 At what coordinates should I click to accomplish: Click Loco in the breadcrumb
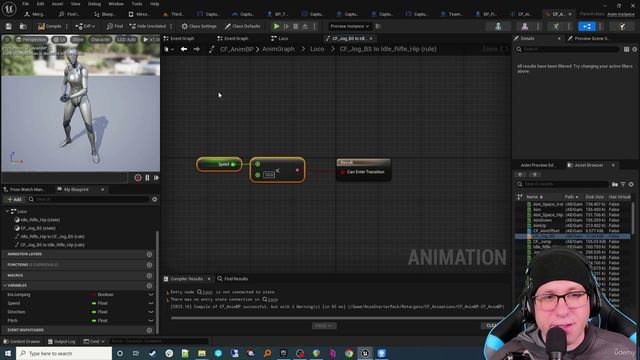(317, 49)
